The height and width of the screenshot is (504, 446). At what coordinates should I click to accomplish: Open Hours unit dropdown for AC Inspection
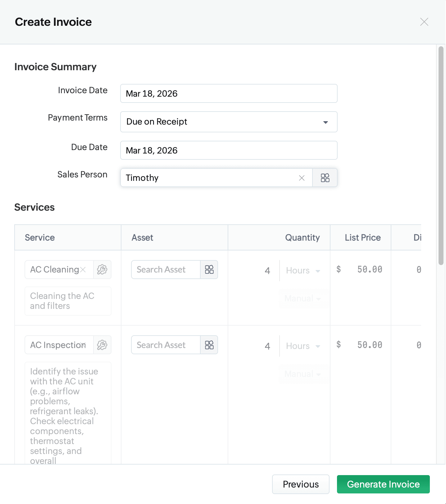[303, 346]
